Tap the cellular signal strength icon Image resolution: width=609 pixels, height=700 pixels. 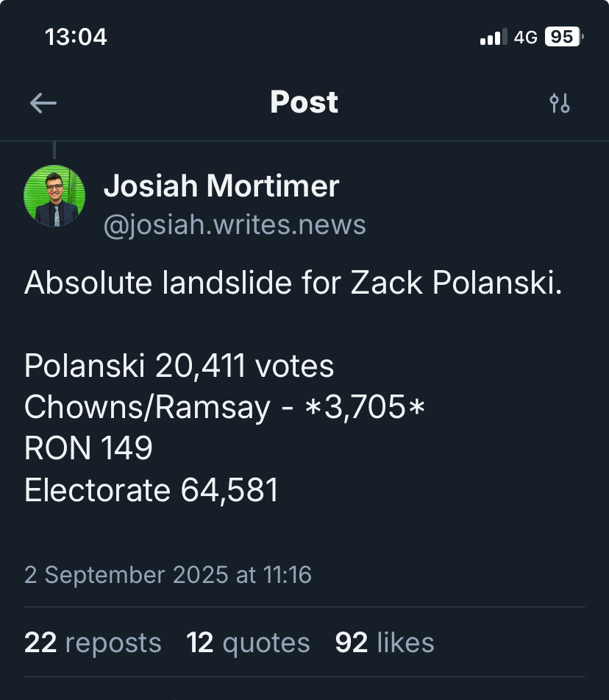tap(493, 37)
